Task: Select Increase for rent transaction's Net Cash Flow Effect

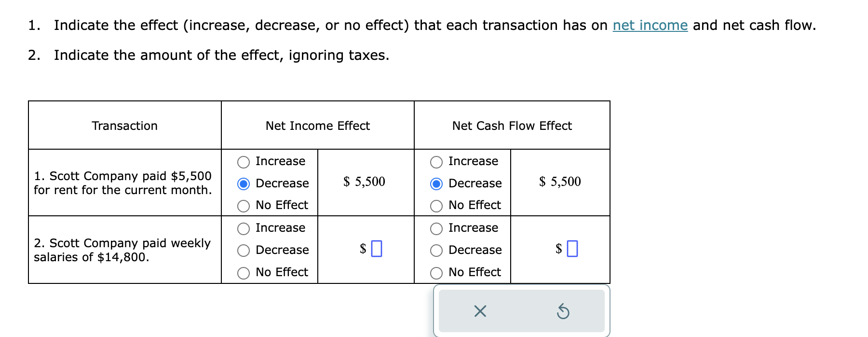Action: [x=436, y=161]
